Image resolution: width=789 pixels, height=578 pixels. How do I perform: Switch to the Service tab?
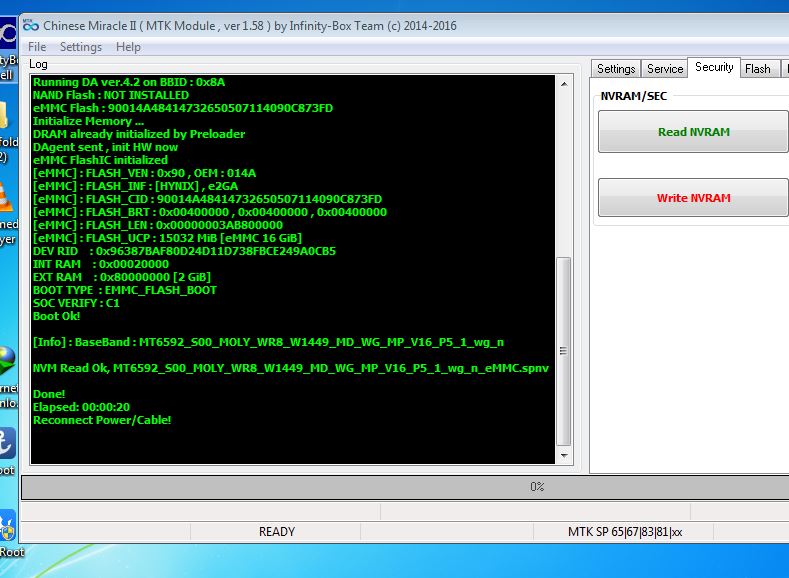[665, 69]
